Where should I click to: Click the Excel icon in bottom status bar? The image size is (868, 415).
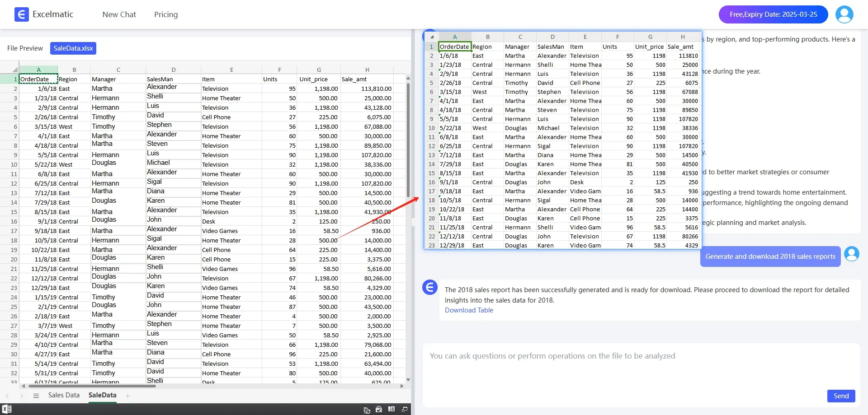pos(7,409)
